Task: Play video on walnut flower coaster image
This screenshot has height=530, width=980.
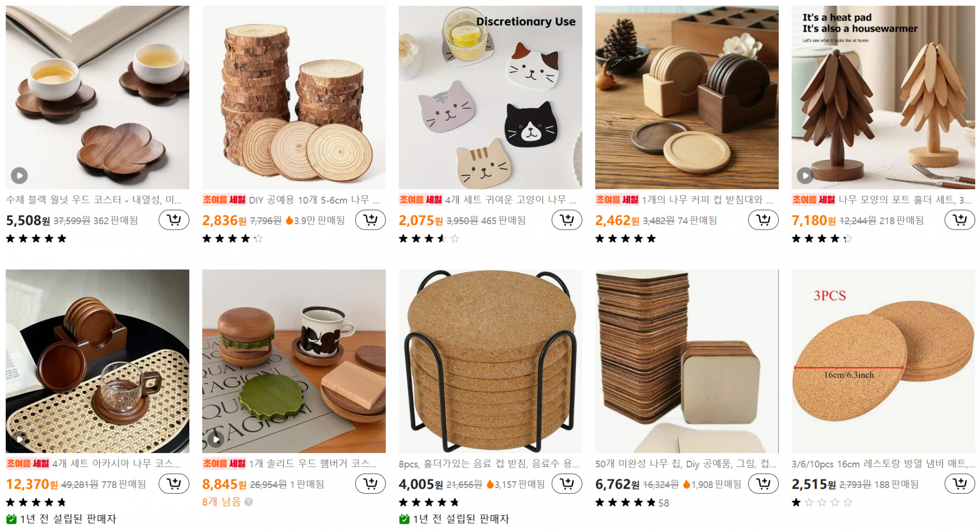Action: coord(19,176)
